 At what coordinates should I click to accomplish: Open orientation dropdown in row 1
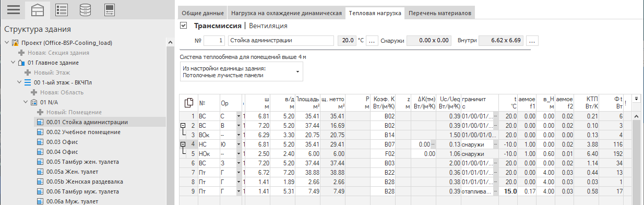(x=239, y=116)
